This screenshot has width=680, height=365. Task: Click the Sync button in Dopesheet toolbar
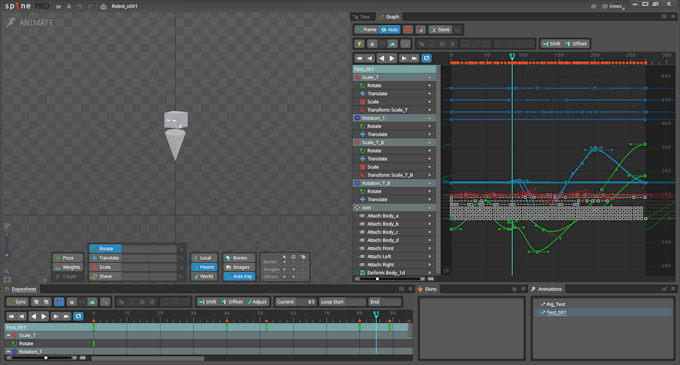click(x=17, y=302)
